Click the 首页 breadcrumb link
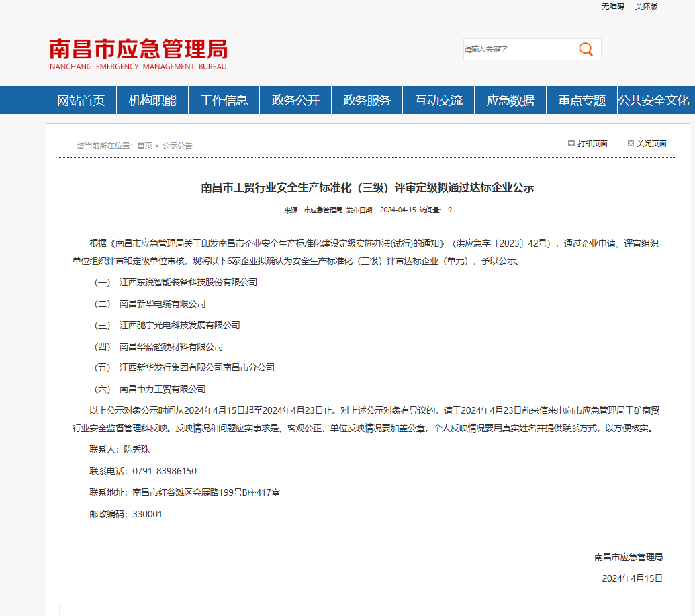This screenshot has width=695, height=616. [144, 146]
